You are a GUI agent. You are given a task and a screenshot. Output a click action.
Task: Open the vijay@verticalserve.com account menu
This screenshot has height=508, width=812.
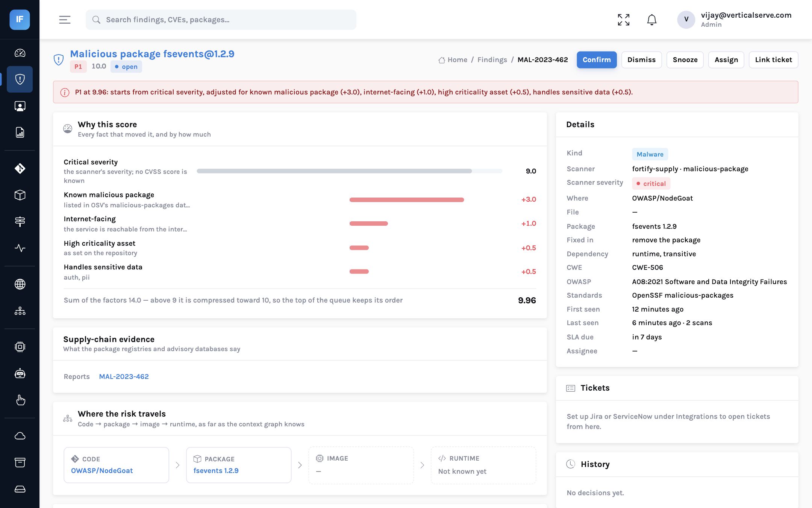(x=735, y=20)
